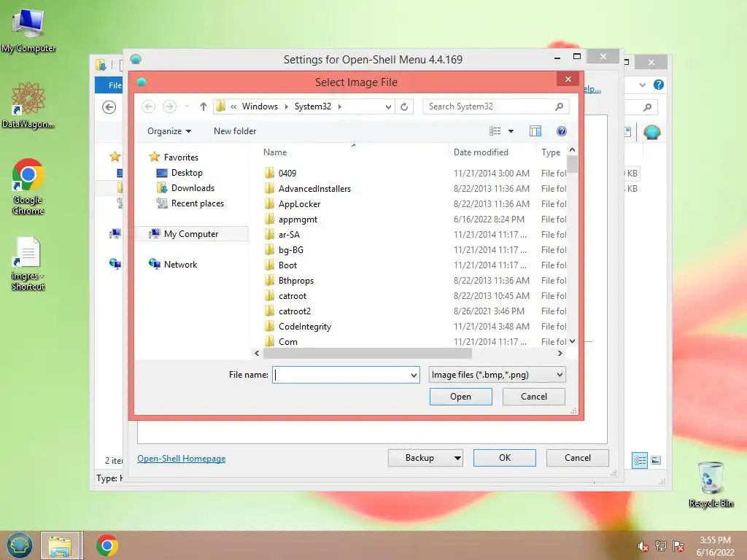The width and height of the screenshot is (747, 560).
Task: Select the bg-BG folder
Action: click(290, 249)
